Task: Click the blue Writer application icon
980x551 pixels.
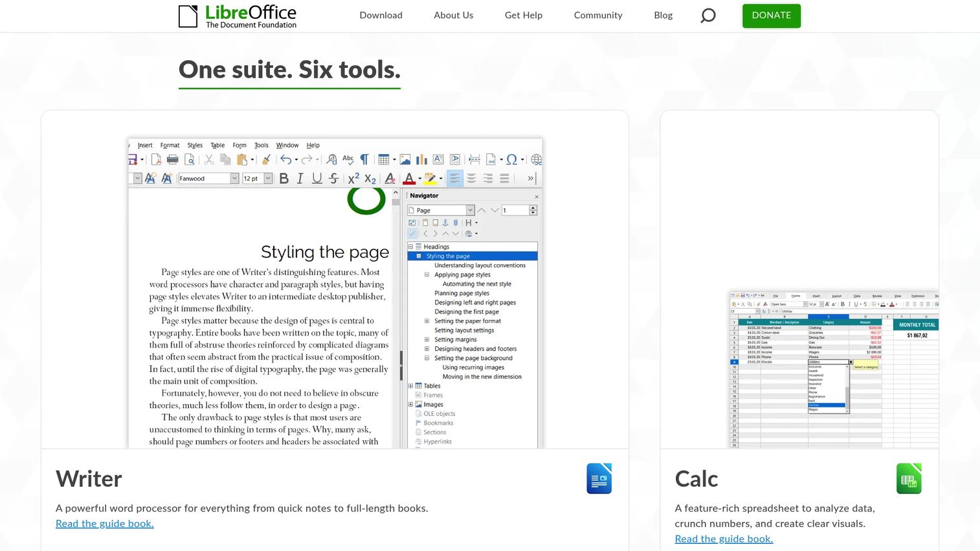Action: pyautogui.click(x=599, y=478)
